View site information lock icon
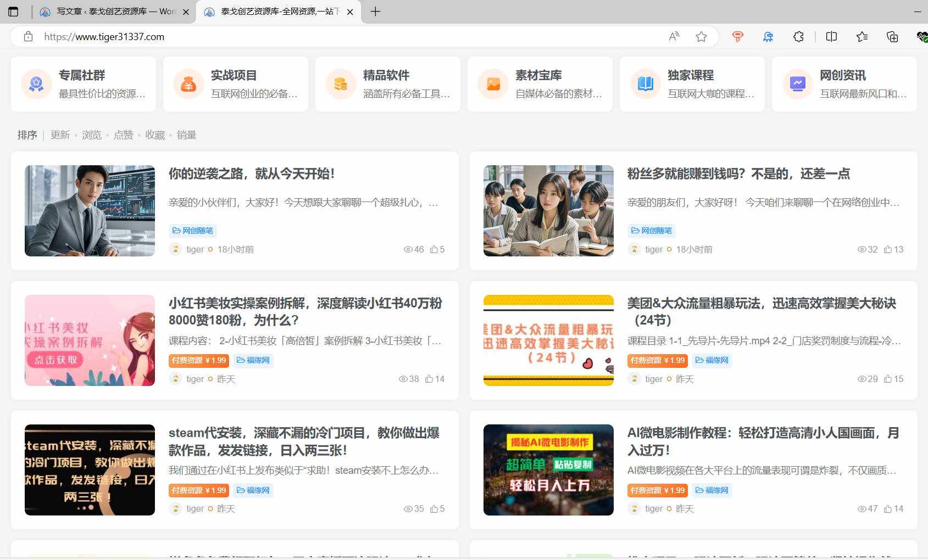928x560 pixels. (28, 37)
